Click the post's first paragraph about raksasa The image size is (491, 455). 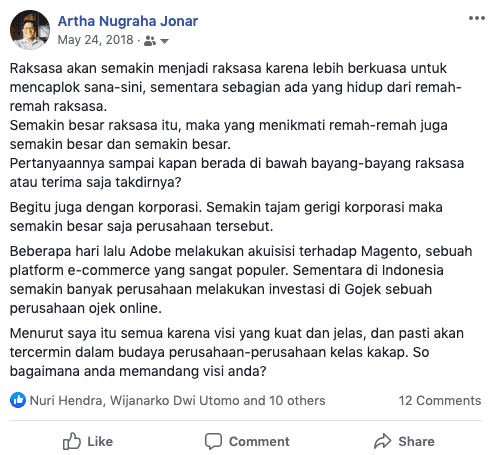point(237,125)
